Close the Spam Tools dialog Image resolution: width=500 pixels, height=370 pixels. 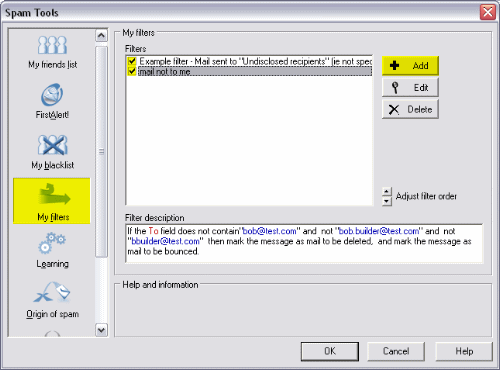click(x=488, y=12)
